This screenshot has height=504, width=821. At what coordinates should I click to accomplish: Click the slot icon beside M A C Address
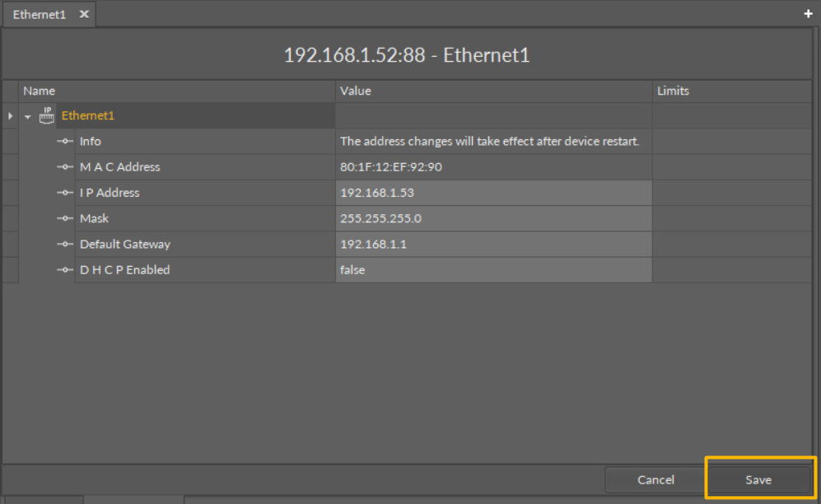tap(66, 167)
